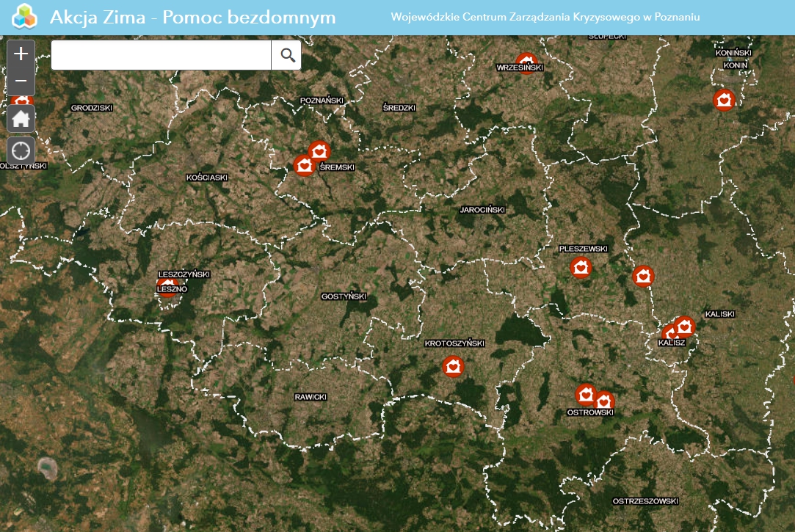Open the fully visible KALISZ shelter marker
The image size is (795, 532).
684,327
